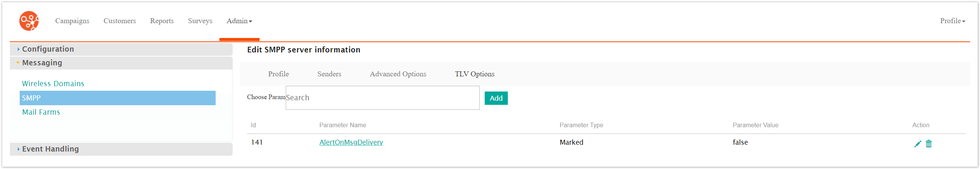Click the Add button

[496, 98]
